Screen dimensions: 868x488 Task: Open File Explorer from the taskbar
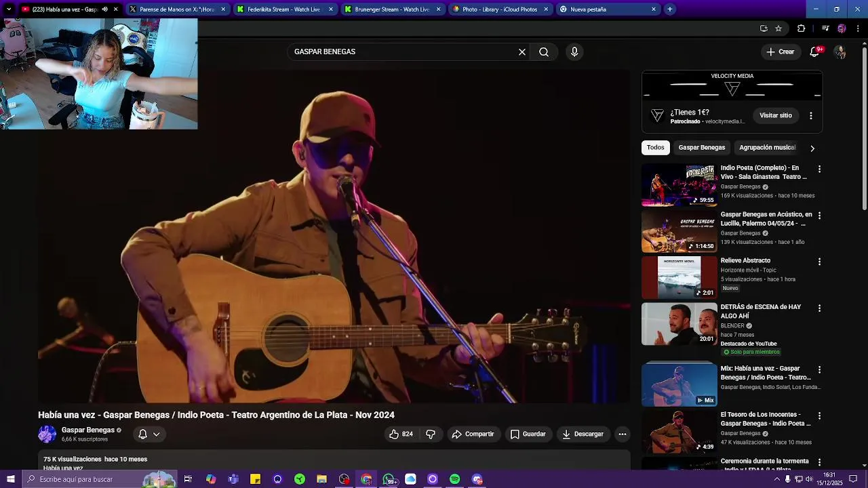click(x=321, y=479)
